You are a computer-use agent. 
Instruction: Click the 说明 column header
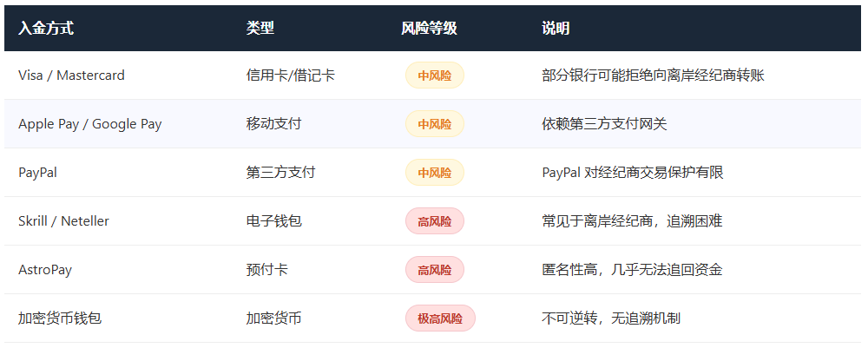click(556, 29)
